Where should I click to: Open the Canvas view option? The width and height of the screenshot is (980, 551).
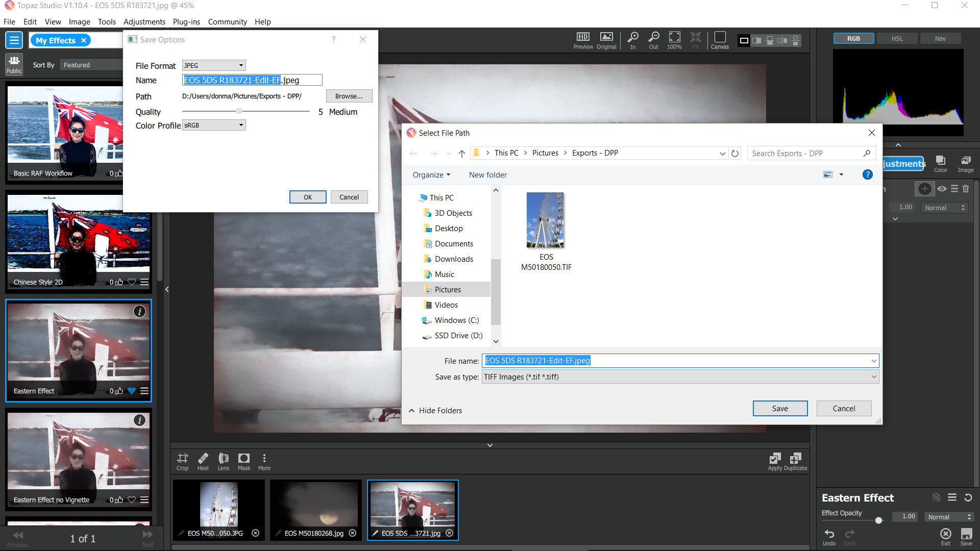click(x=720, y=40)
